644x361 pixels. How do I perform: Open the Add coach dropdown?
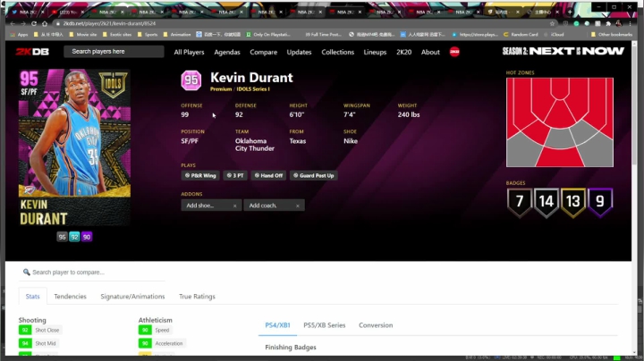[274, 206]
